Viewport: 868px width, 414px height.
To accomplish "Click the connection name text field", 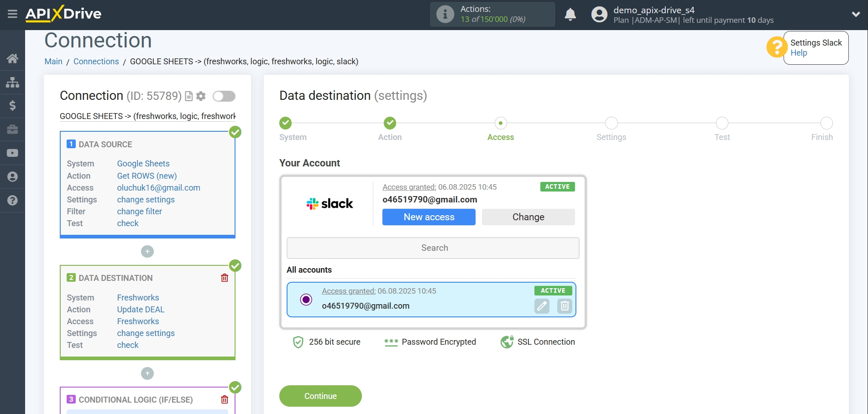I will [x=147, y=116].
